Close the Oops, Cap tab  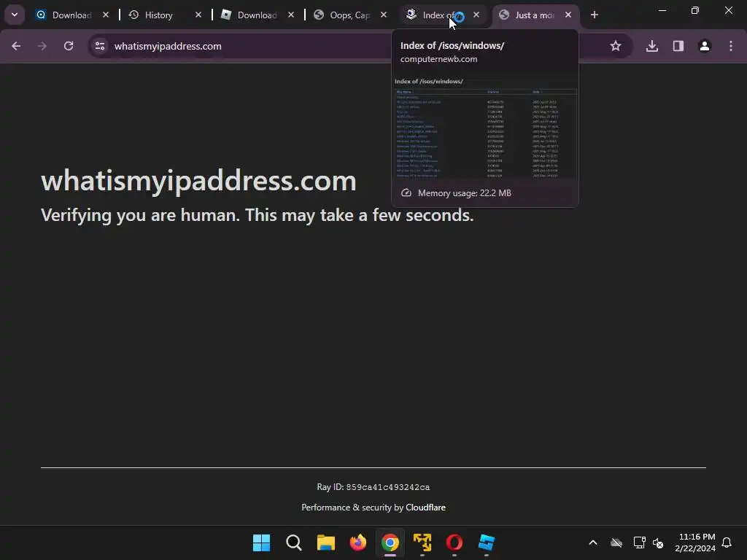[x=384, y=15]
